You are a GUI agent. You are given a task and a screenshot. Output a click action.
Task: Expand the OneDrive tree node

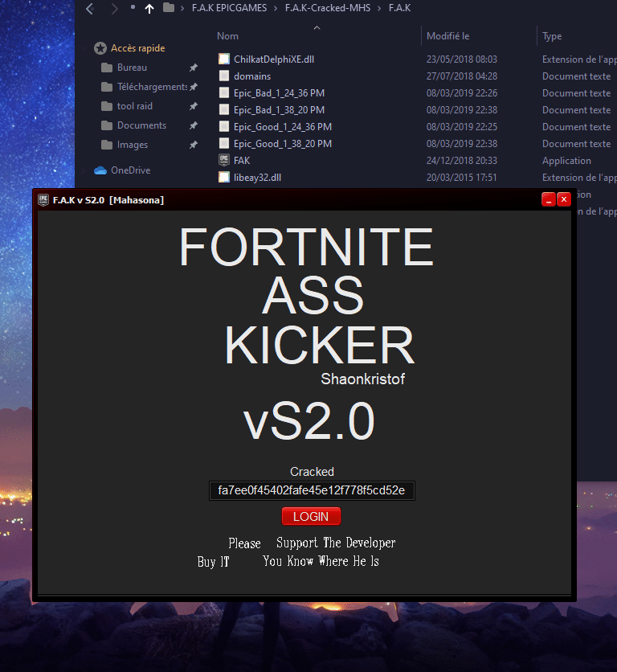[x=84, y=170]
